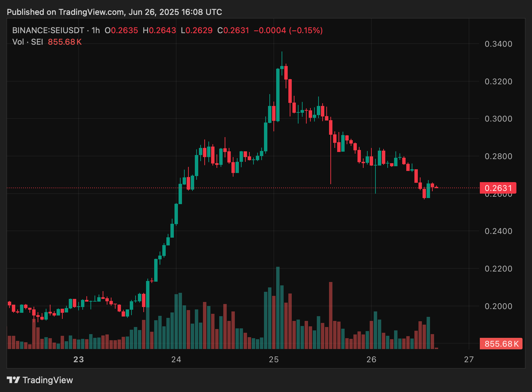This screenshot has width=532, height=392.
Task: Select date 23 on the time axis
Action: click(x=79, y=360)
